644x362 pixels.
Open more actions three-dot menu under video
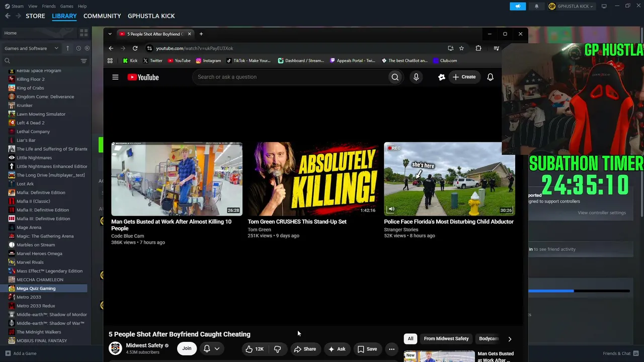(391, 349)
